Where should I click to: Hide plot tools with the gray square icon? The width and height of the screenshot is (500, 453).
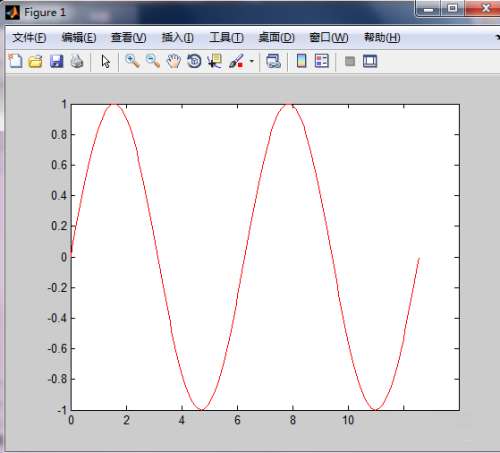(350, 61)
